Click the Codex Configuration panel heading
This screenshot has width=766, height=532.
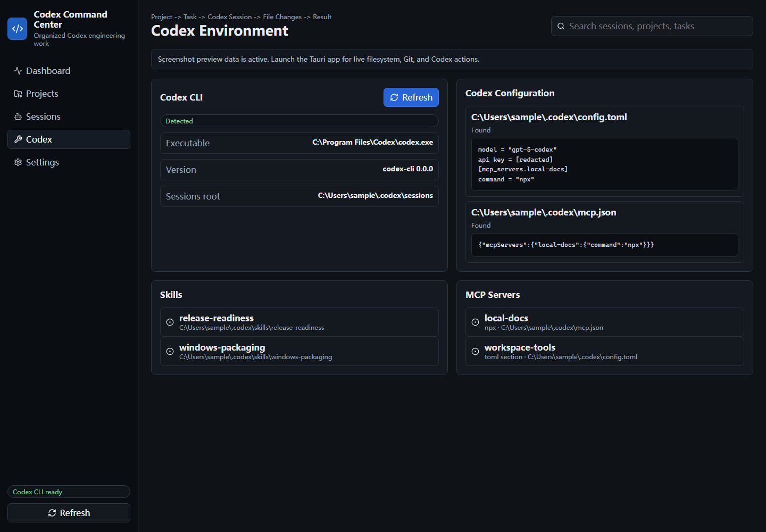[x=510, y=93]
